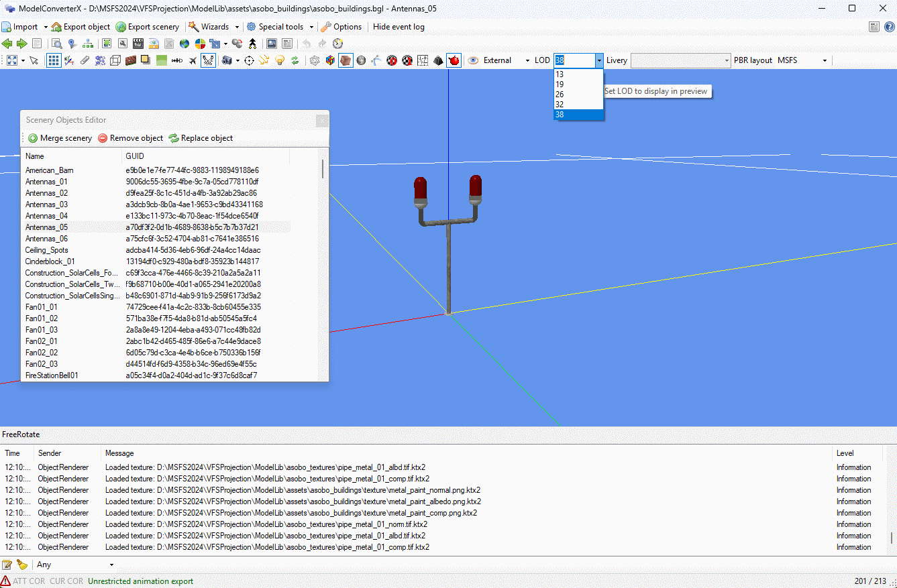
Task: Open the Wizards menu
Action: coord(215,27)
